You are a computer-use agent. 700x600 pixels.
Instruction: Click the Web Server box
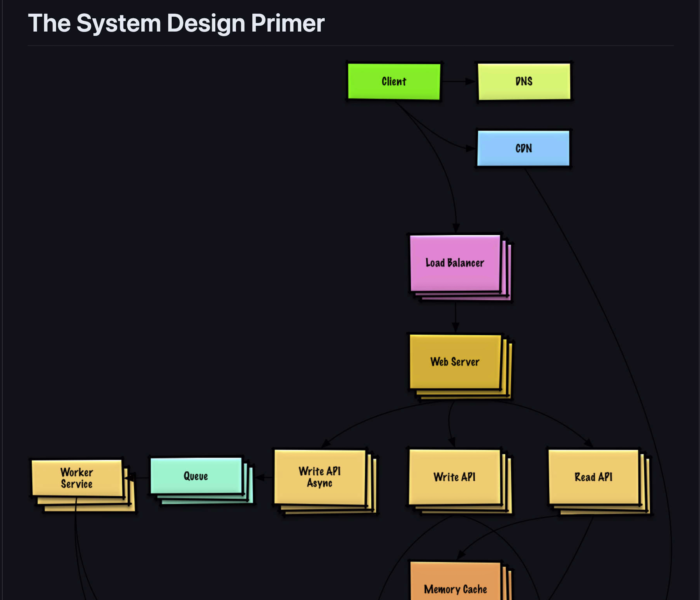click(454, 362)
